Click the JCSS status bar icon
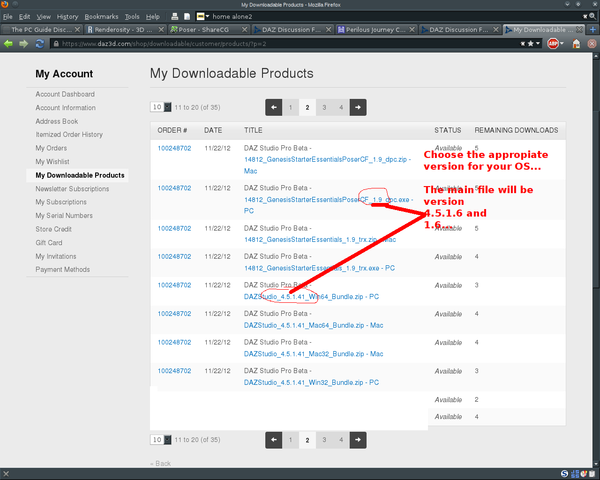This screenshot has height=480, width=600. [575, 474]
